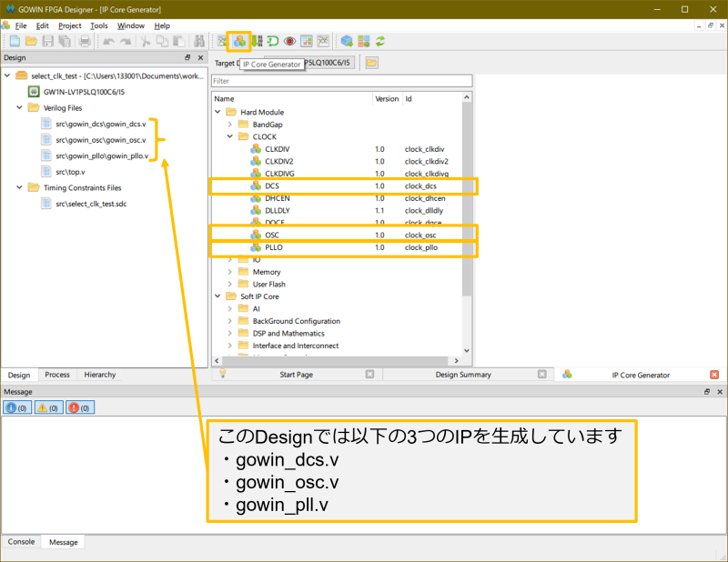Switch to the Process tab
Image resolution: width=728 pixels, height=562 pixels.
tap(57, 375)
